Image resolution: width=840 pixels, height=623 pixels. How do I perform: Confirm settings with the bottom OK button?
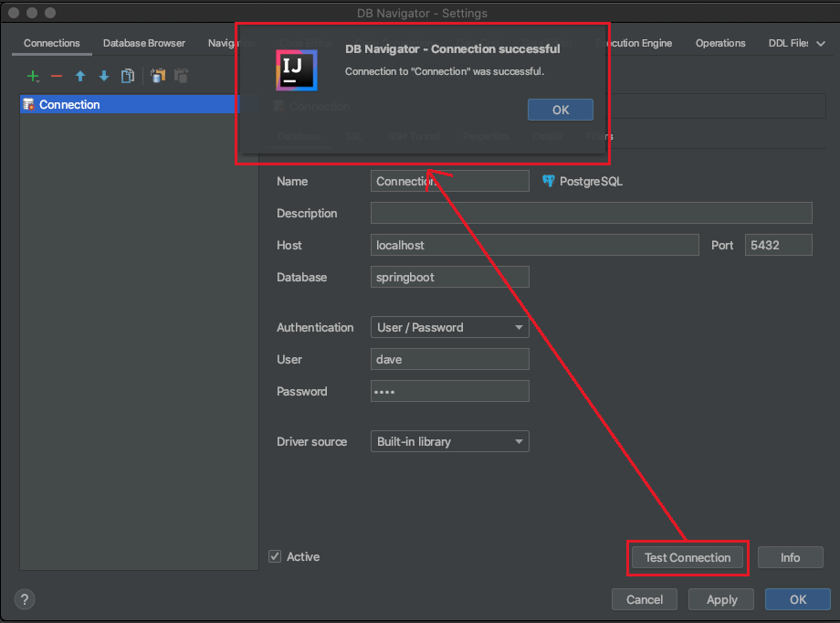pos(798,599)
